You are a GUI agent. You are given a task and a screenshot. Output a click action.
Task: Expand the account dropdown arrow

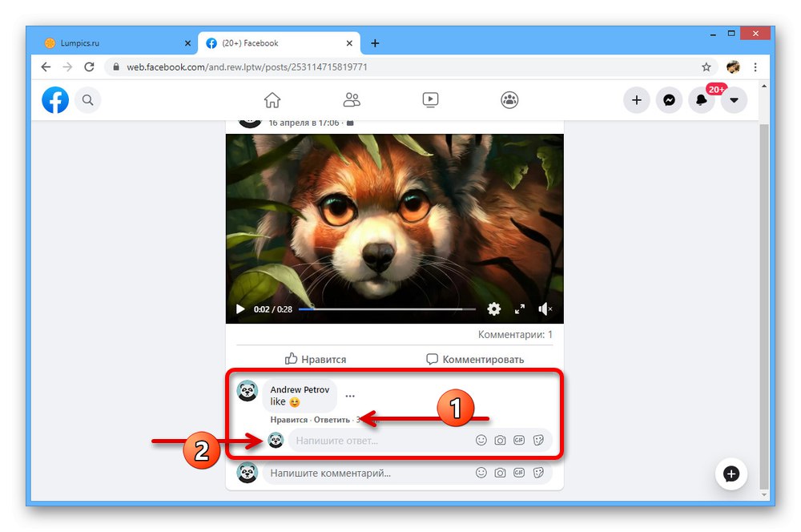tap(734, 99)
